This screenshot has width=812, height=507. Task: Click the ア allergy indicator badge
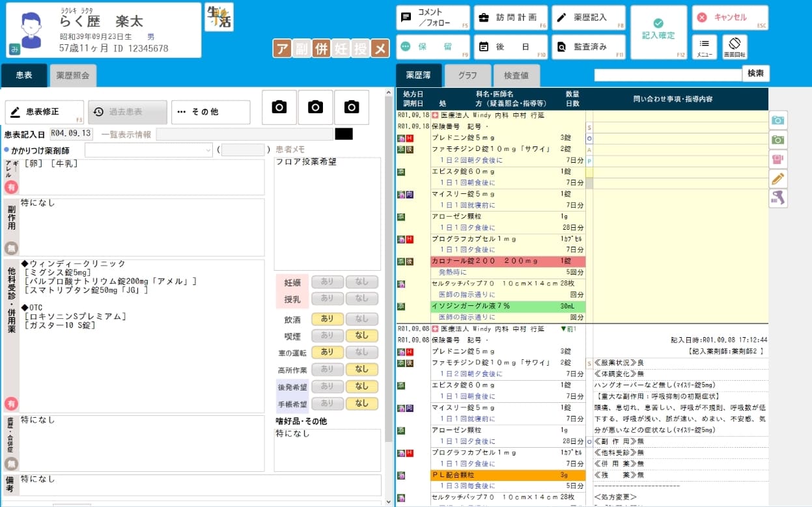pos(281,49)
